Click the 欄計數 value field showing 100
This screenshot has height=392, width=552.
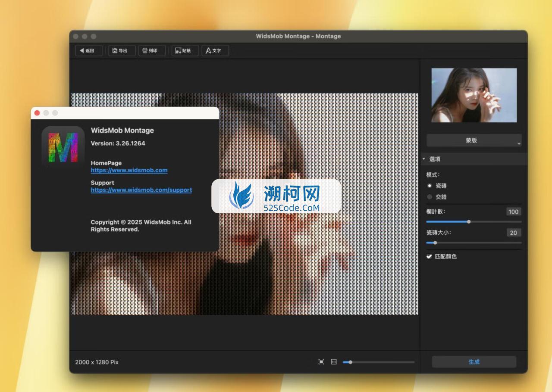(513, 212)
